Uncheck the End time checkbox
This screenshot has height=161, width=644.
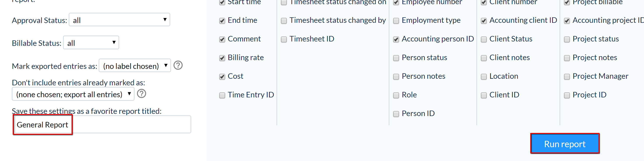(222, 21)
